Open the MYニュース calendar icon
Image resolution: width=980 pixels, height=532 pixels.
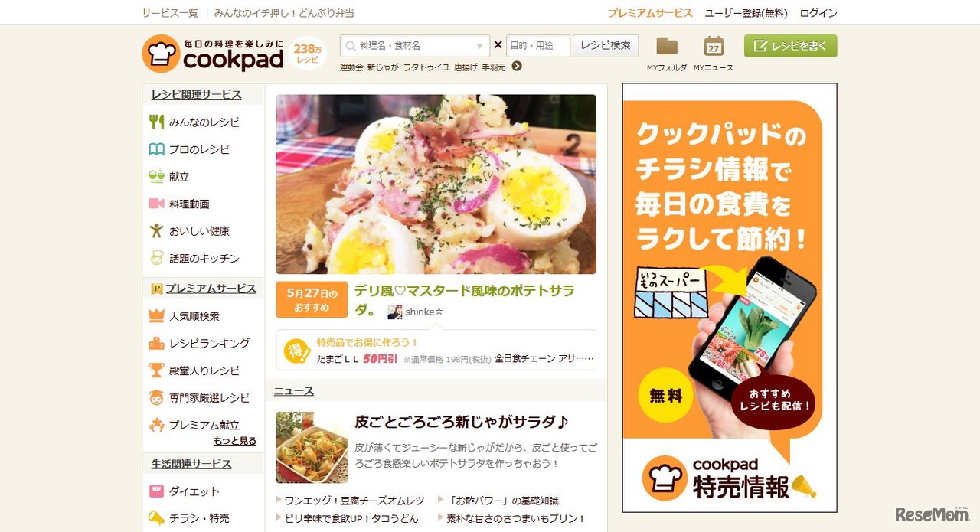tap(714, 46)
